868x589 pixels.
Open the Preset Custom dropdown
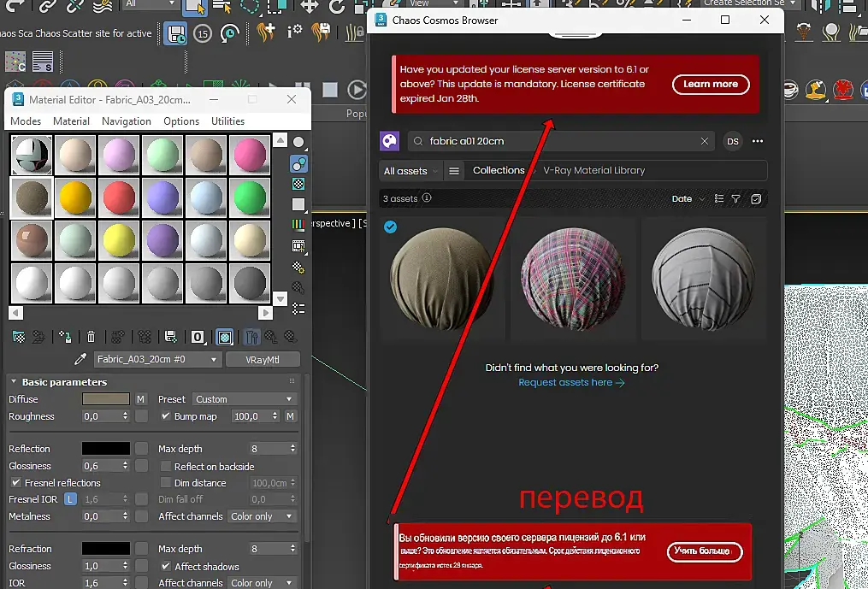tap(244, 399)
